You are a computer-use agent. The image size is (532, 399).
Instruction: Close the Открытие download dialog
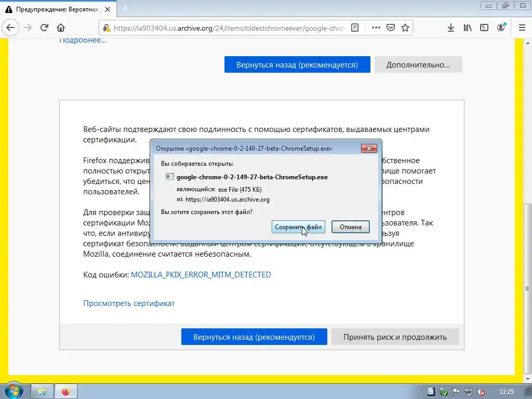tap(369, 148)
